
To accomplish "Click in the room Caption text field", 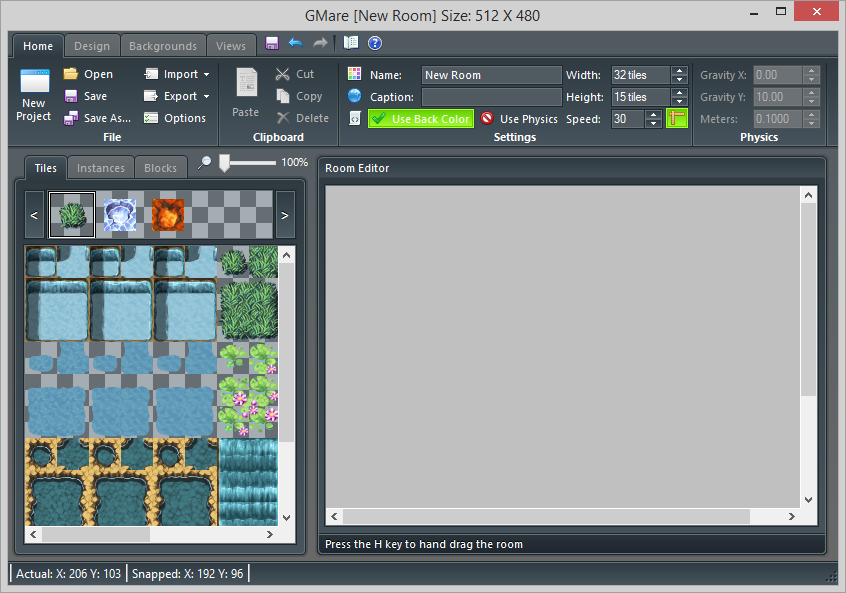I will tap(492, 97).
